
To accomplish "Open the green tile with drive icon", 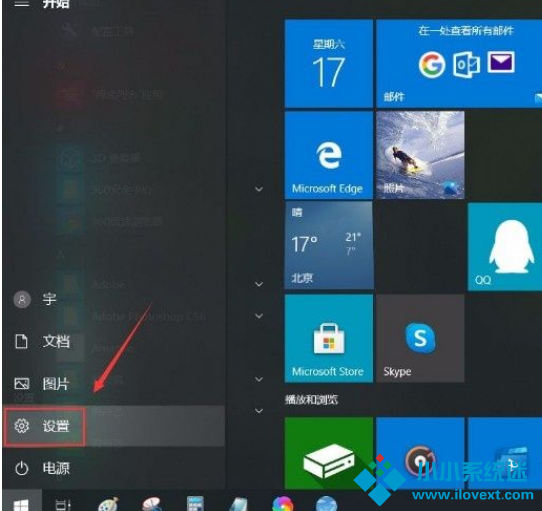I will pyautogui.click(x=329, y=453).
